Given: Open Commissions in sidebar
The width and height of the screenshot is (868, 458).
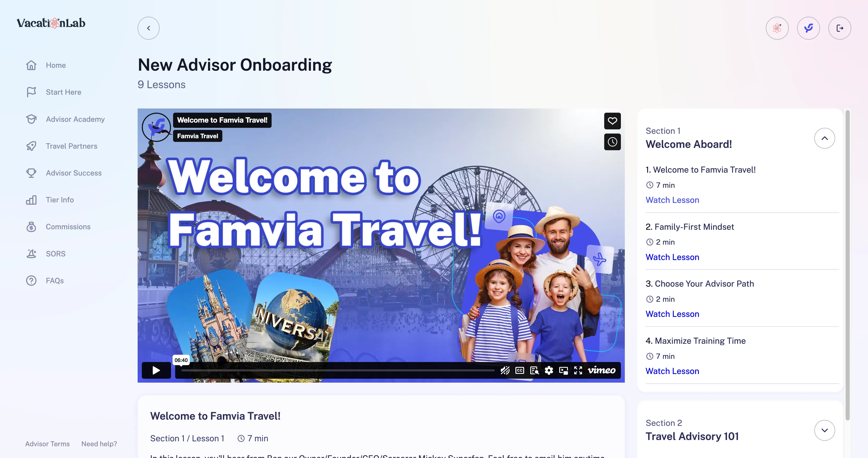Looking at the screenshot, I should (68, 227).
